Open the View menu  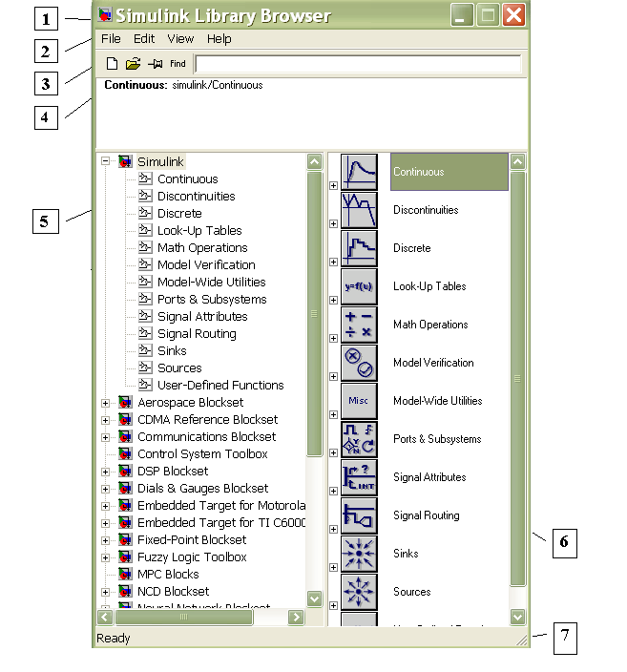point(180,39)
